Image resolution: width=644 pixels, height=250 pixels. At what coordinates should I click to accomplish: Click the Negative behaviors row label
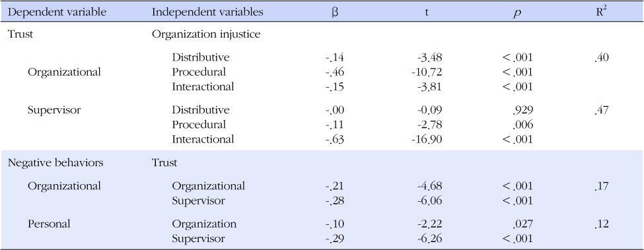(56, 163)
